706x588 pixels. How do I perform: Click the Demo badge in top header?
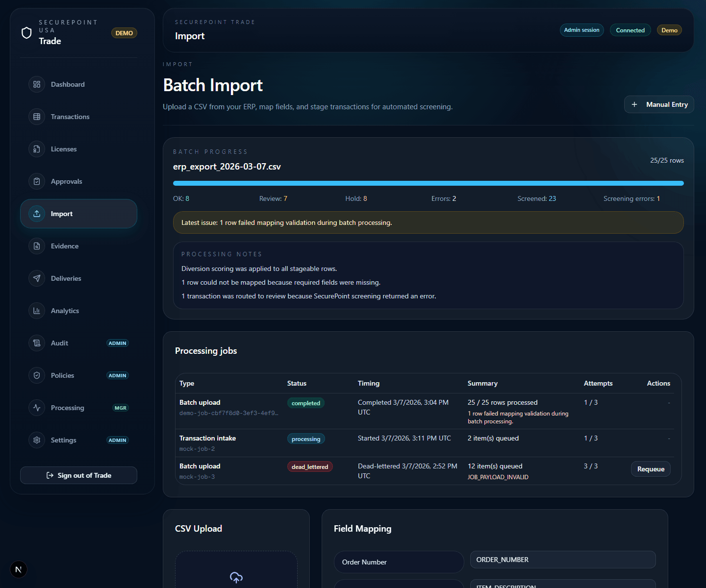pyautogui.click(x=669, y=30)
